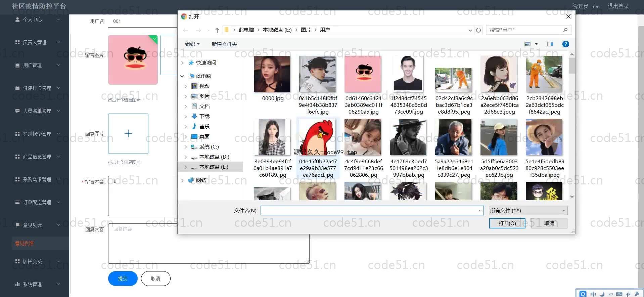Open view options dropdown arrow
The height and width of the screenshot is (297, 644).
pyautogui.click(x=536, y=44)
